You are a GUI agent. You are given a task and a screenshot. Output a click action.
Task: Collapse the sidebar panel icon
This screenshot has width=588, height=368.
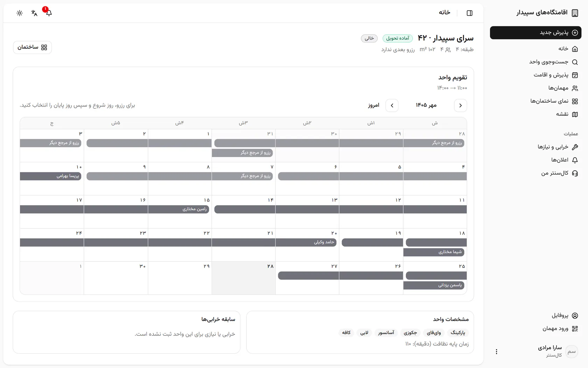(x=470, y=13)
